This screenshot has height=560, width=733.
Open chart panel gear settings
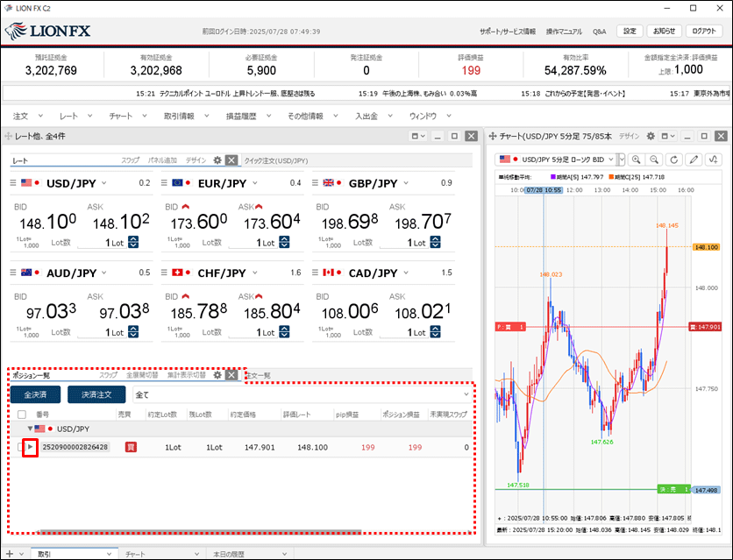tap(651, 137)
